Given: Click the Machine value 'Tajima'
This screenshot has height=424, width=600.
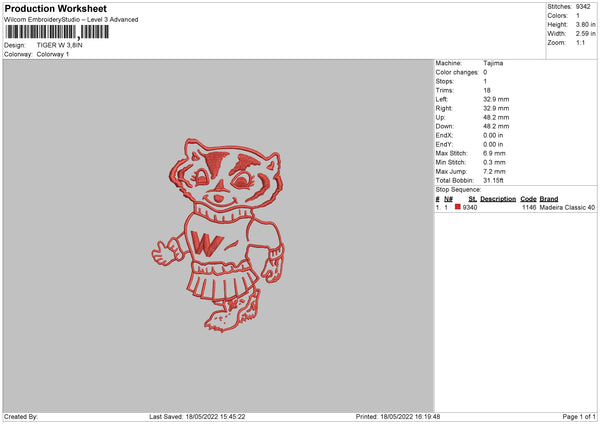Looking at the screenshot, I should pyautogui.click(x=493, y=63).
